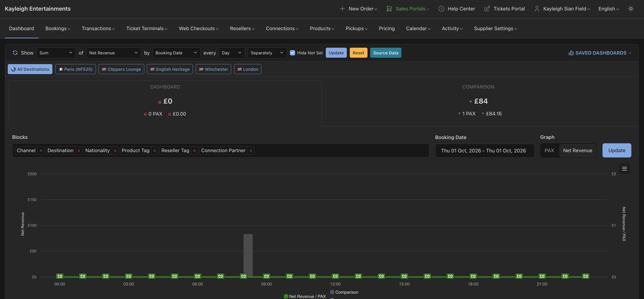Click the New Order plus icon
The height and width of the screenshot is (299, 644).
[342, 9]
